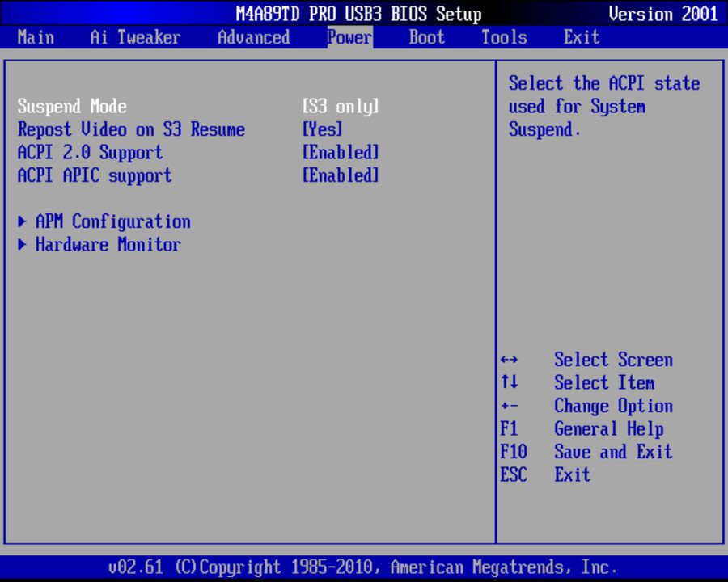Image resolution: width=728 pixels, height=582 pixels.
Task: Switch to the Main tab
Action: point(36,37)
